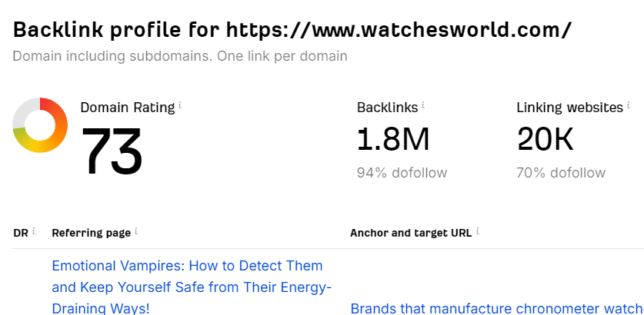Select the Anchor and target URL header

[411, 232]
